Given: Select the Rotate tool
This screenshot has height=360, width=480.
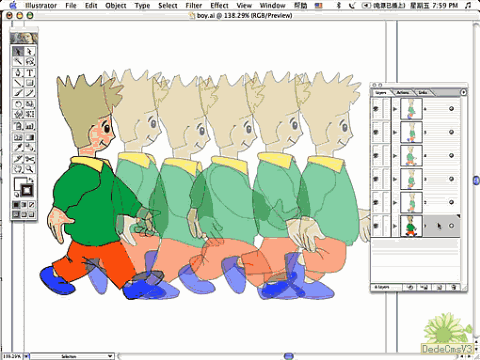Looking at the screenshot, I should [x=18, y=104].
